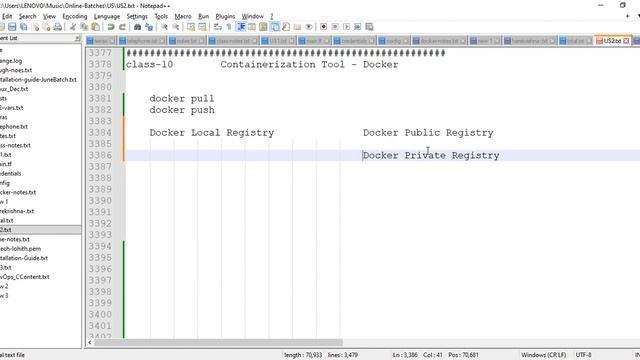Click the macro Playback icon
Screen dimensions: 640x360
(347, 27)
